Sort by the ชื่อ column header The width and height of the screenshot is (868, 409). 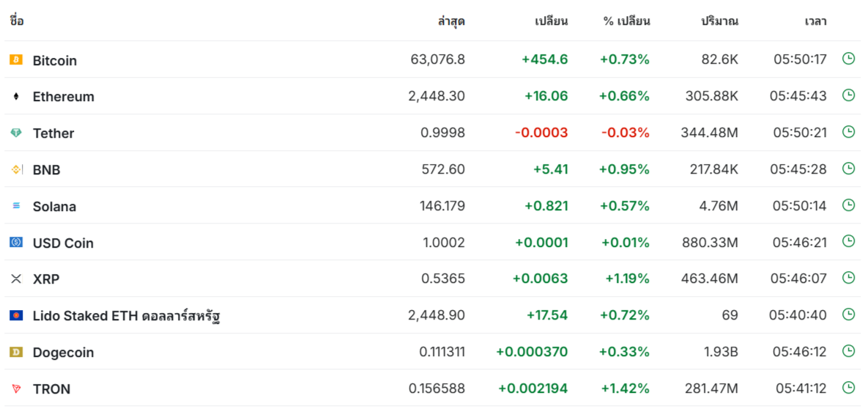click(x=17, y=21)
